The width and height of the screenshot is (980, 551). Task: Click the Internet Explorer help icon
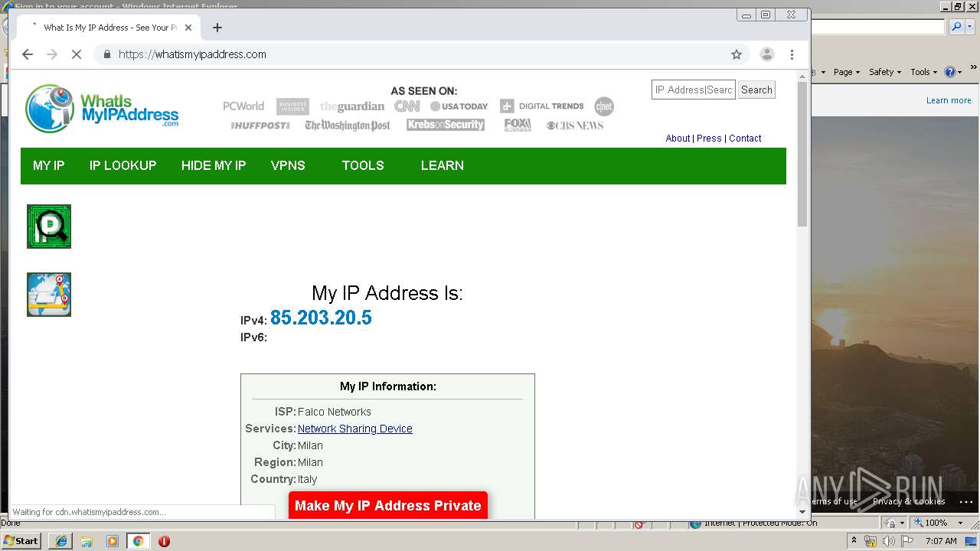(x=950, y=72)
